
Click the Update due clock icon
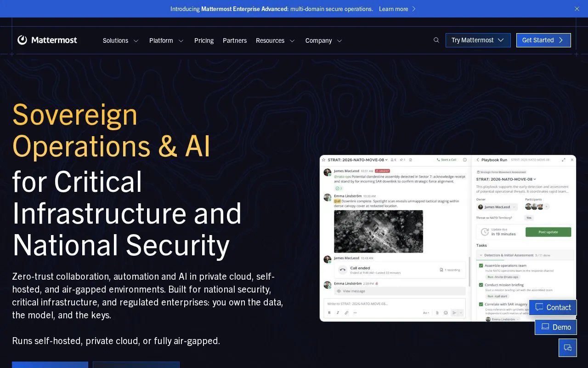(484, 232)
